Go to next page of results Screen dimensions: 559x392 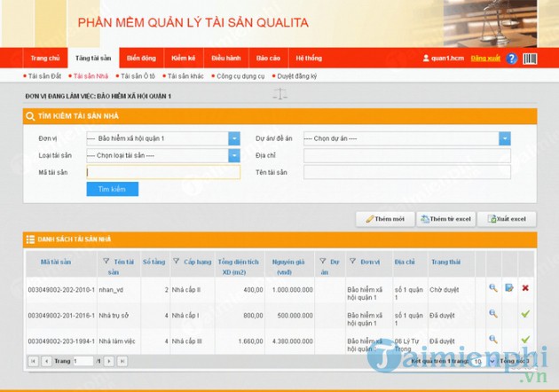click(109, 361)
